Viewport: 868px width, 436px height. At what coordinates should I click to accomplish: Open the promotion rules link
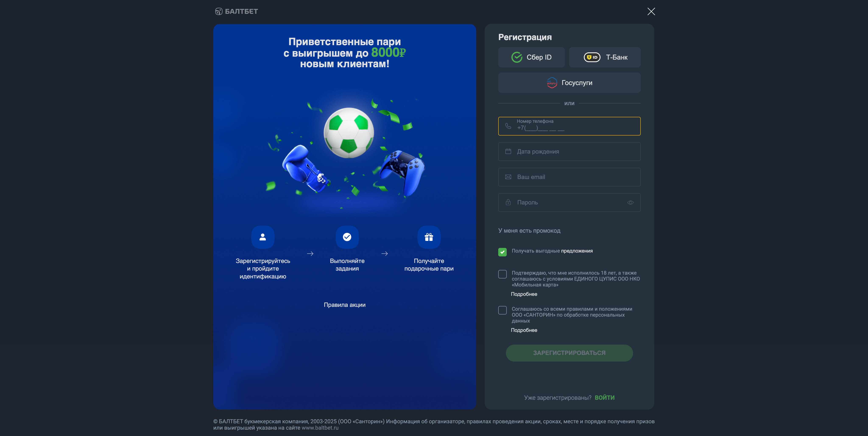pos(344,305)
